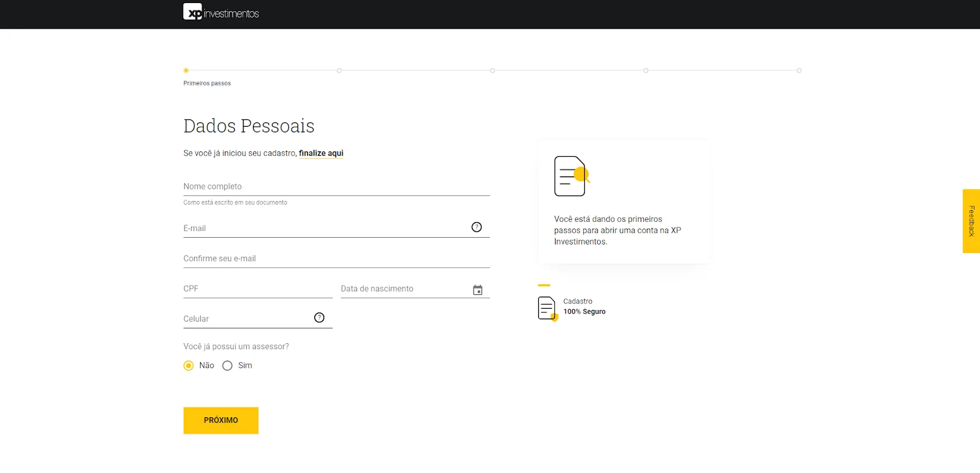The image size is (980, 473).
Task: Focus the Confirme seu e-mail field
Action: click(337, 259)
